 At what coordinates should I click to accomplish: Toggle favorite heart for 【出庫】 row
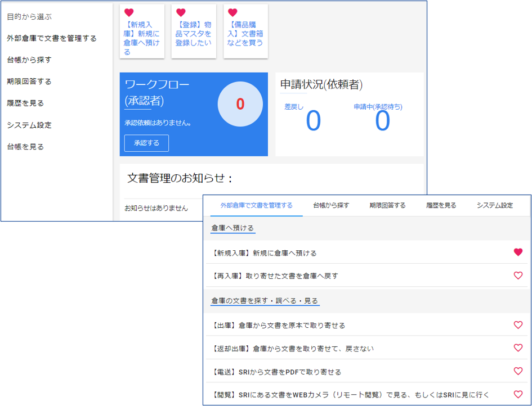coord(518,325)
